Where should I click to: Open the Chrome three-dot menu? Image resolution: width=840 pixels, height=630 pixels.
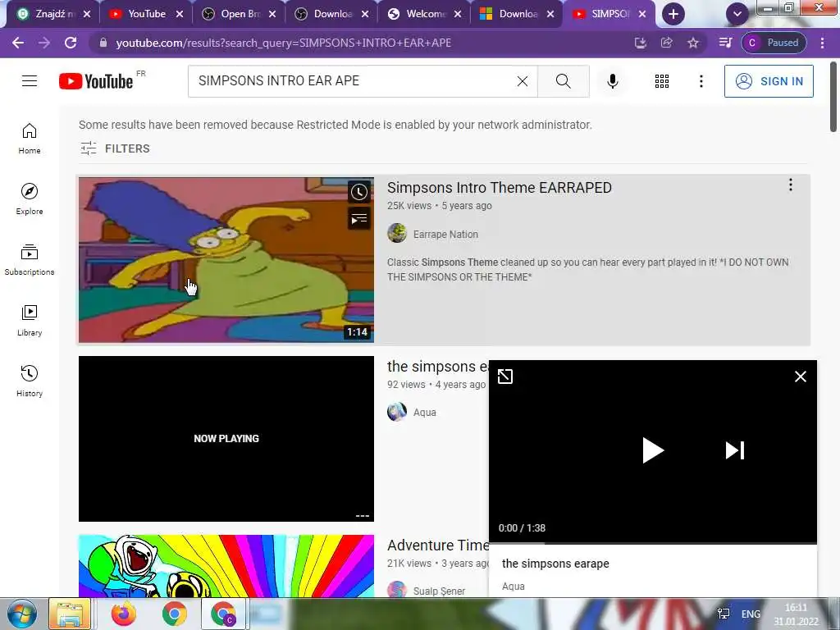(822, 43)
